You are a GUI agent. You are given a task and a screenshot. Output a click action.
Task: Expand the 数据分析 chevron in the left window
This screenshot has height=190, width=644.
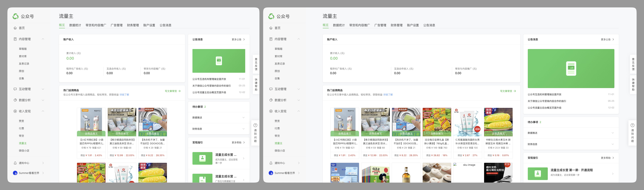pos(43,100)
